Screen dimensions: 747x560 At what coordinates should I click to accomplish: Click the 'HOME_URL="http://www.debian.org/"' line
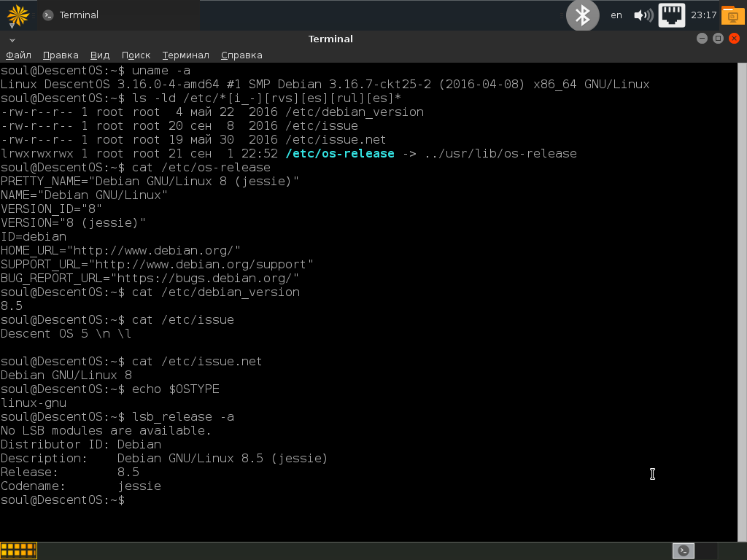[x=120, y=251]
